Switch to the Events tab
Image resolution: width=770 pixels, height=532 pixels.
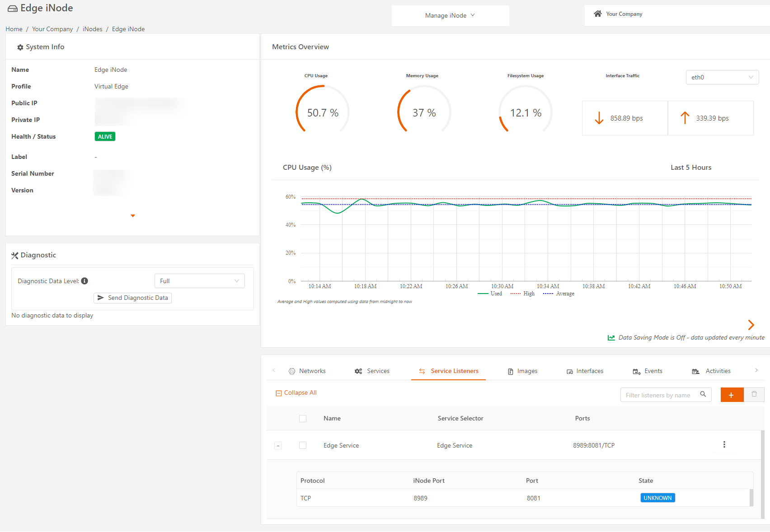[648, 371]
